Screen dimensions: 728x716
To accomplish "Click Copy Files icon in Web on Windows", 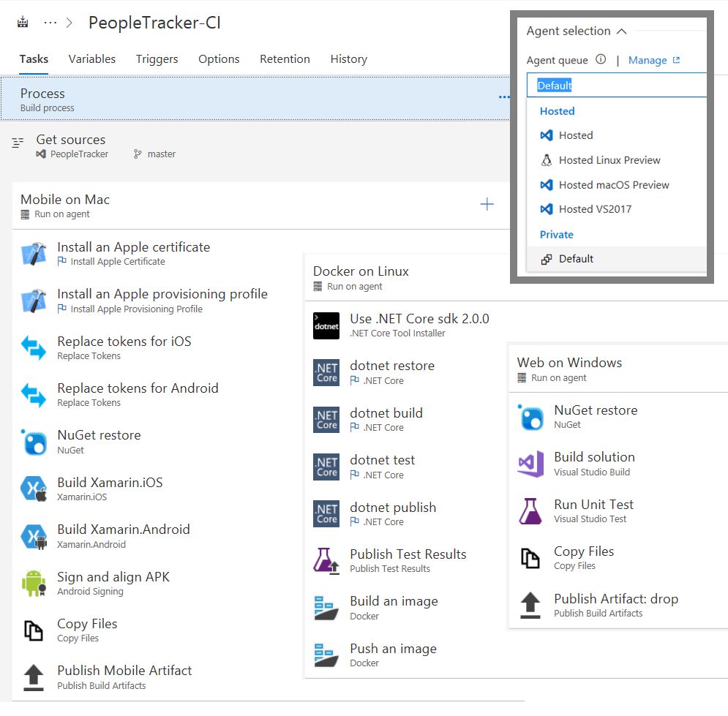I will [530, 558].
